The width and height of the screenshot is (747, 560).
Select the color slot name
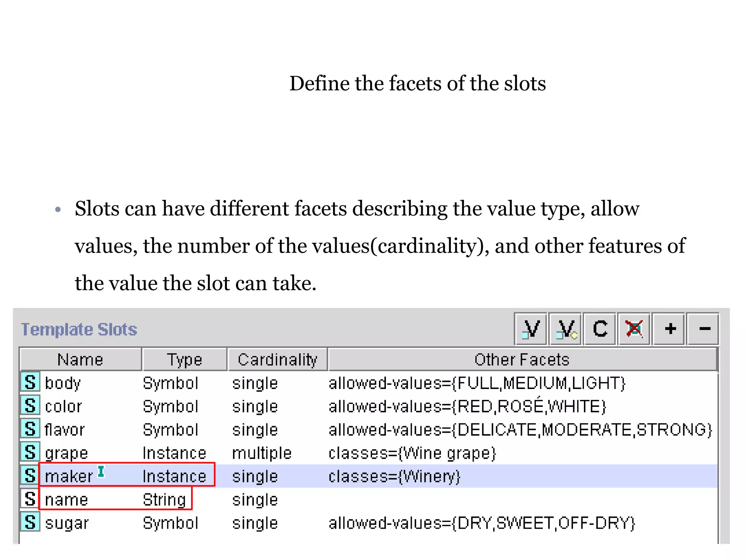point(63,407)
